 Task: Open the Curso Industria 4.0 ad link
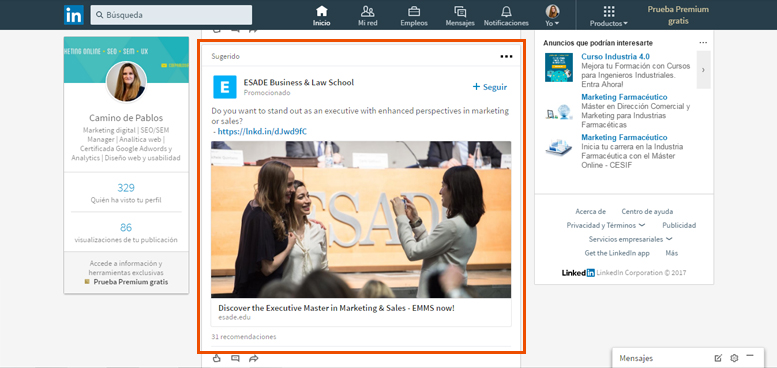(x=615, y=57)
